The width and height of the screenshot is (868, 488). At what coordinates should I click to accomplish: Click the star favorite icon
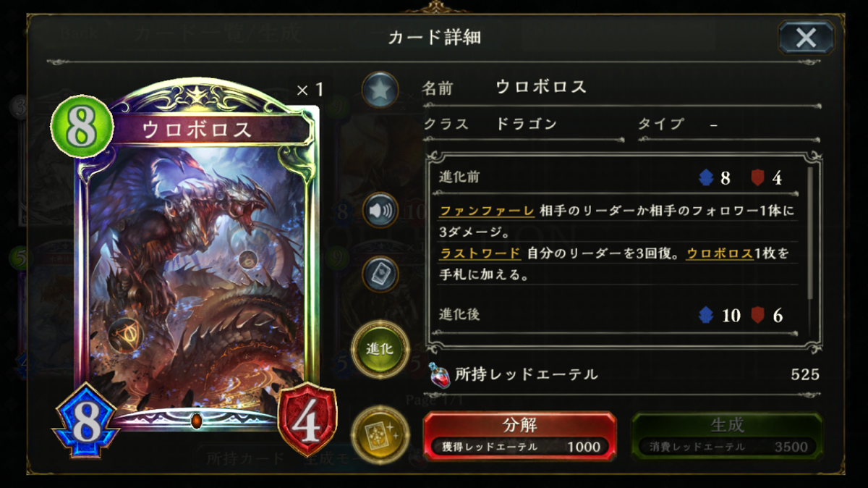click(380, 90)
